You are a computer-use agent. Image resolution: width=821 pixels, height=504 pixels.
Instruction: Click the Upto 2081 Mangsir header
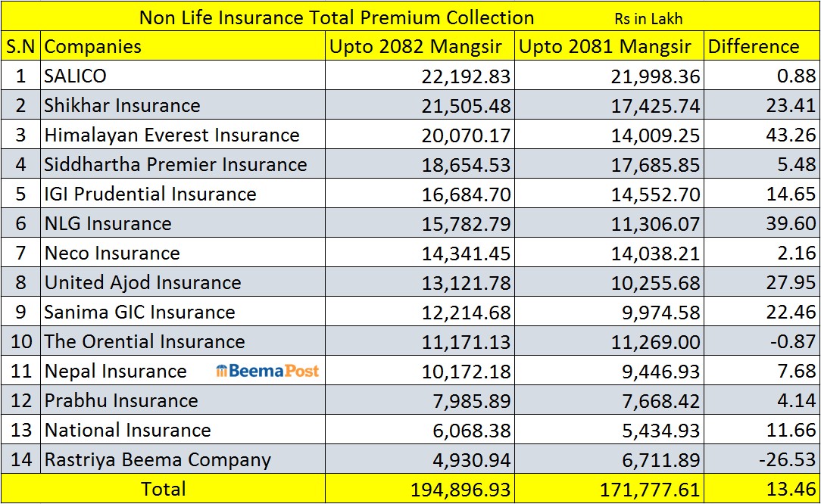click(604, 46)
